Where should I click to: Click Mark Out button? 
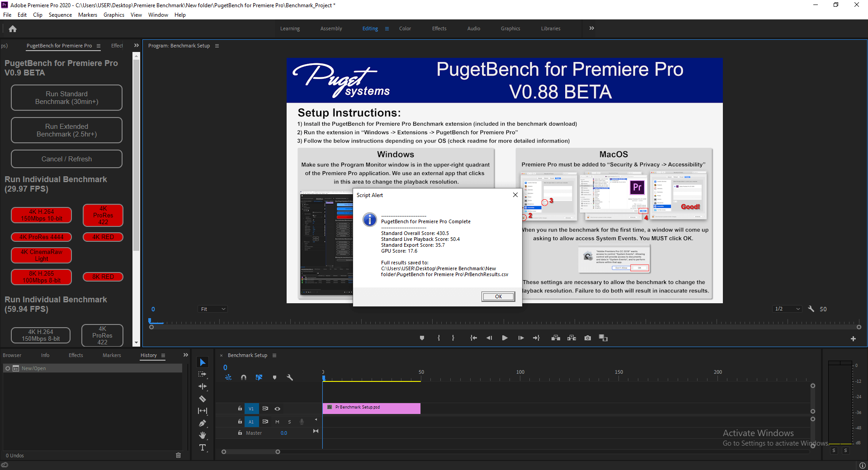[x=453, y=338]
